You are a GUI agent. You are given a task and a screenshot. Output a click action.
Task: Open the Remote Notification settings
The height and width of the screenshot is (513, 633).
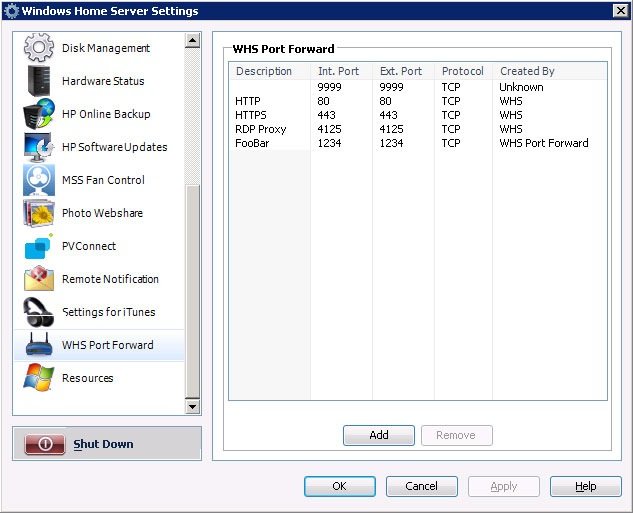110,279
